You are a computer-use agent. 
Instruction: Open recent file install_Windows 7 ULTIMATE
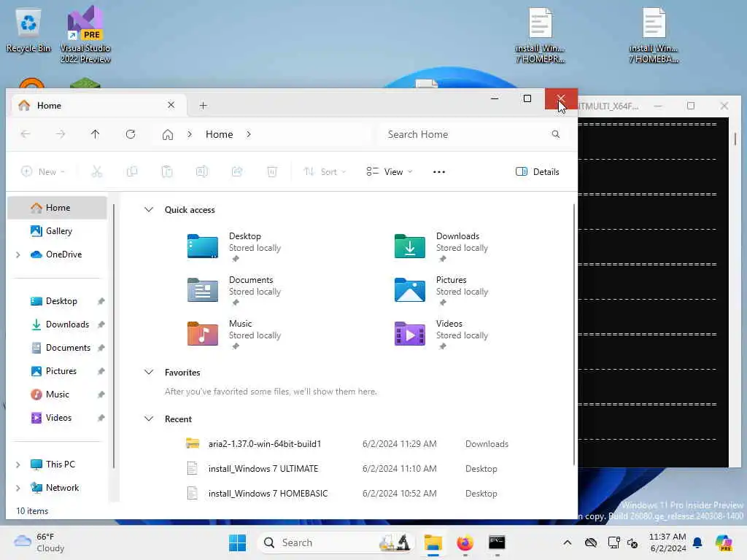click(348, 469)
